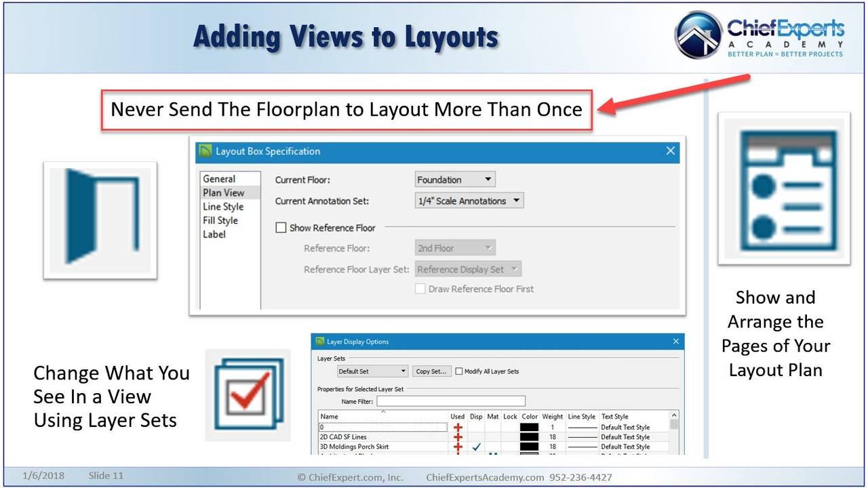Click the black color swatch for layer 0
The width and height of the screenshot is (868, 488).
[x=529, y=428]
